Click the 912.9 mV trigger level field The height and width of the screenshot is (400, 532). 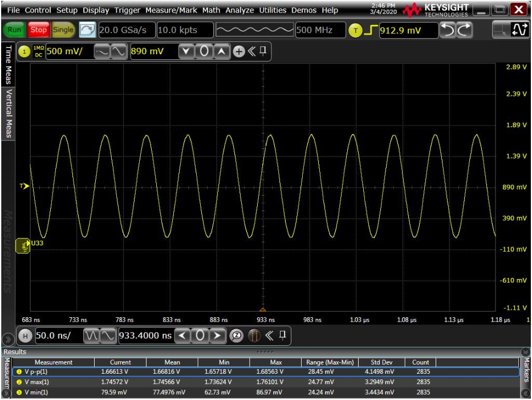(408, 31)
